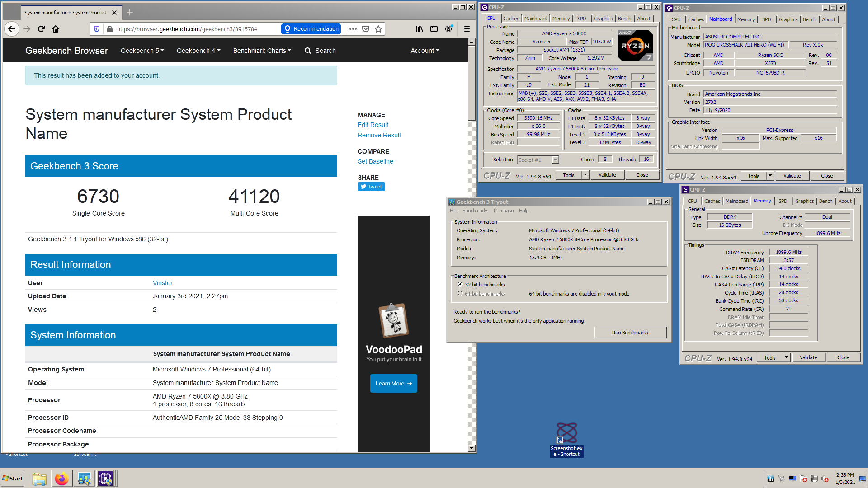The image size is (868, 488).
Task: View site security lock icon
Action: point(109,29)
